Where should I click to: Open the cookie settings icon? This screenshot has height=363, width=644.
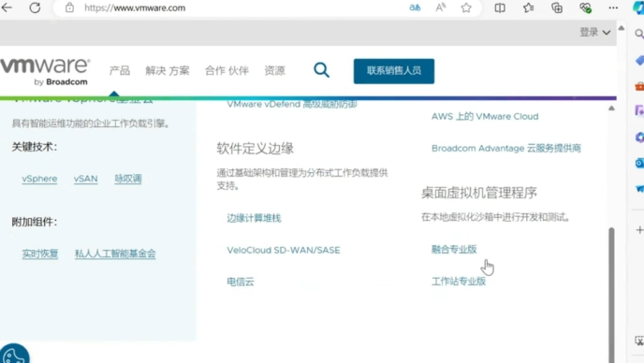pyautogui.click(x=14, y=355)
